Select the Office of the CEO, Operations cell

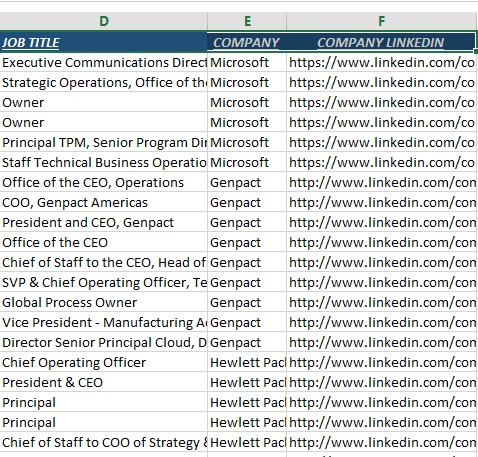click(x=103, y=182)
